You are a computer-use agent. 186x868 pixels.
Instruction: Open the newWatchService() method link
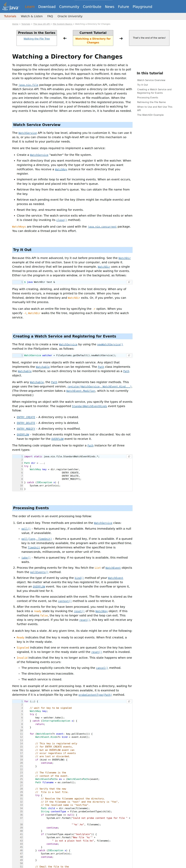[110, 344]
